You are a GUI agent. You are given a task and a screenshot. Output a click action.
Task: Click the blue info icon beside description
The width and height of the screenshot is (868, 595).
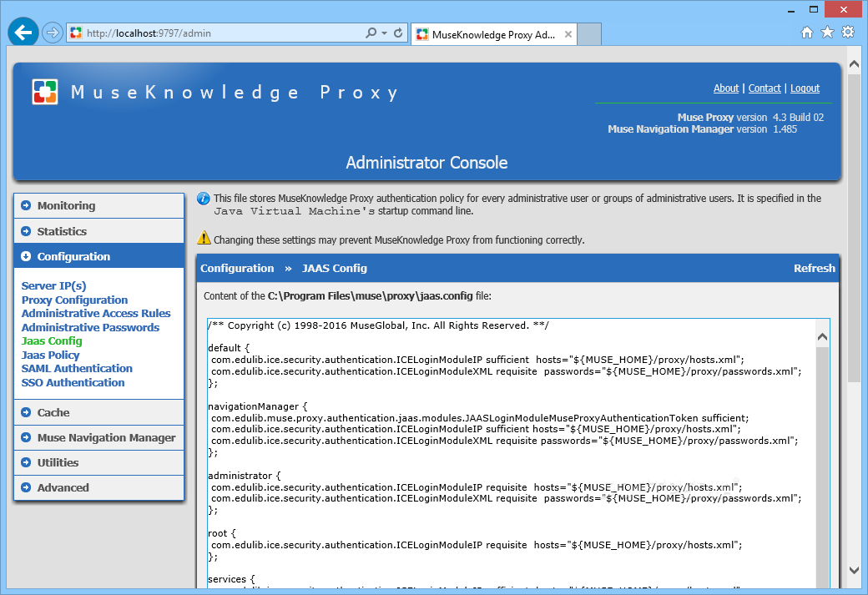[x=203, y=198]
